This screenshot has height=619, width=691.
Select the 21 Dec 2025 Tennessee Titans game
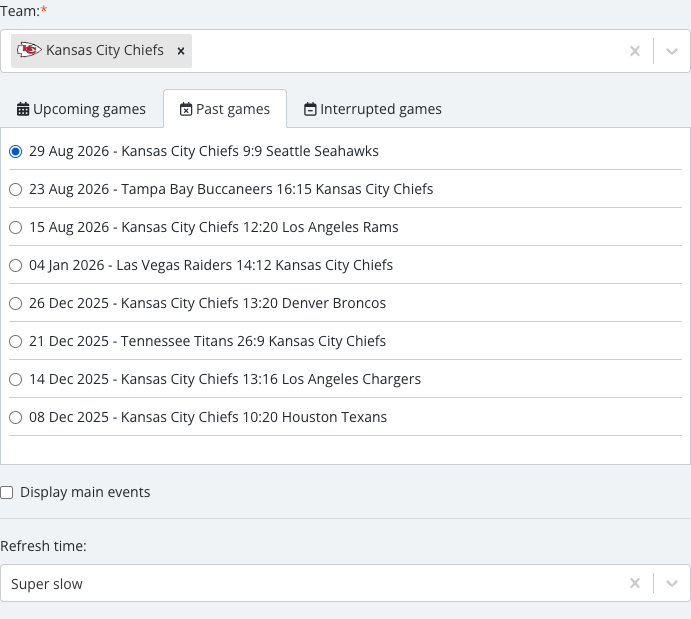[15, 341]
